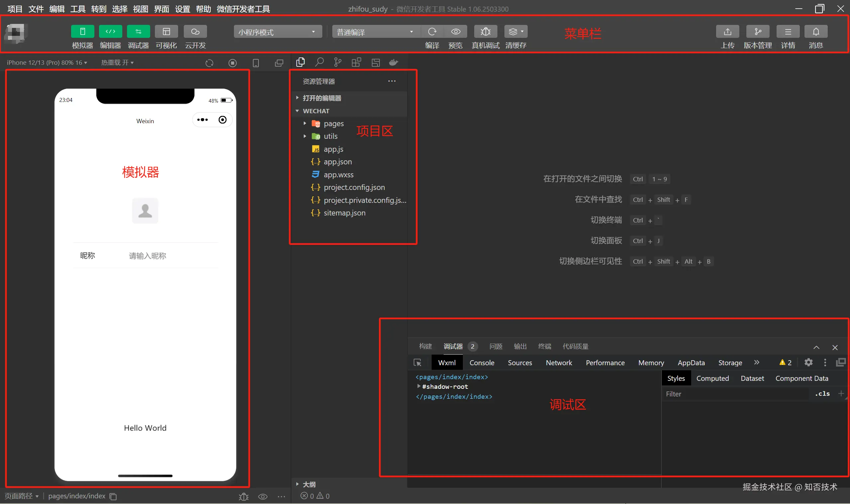Screen dimensions: 850x504
Task: Switch to the Console tab
Action: pos(481,363)
